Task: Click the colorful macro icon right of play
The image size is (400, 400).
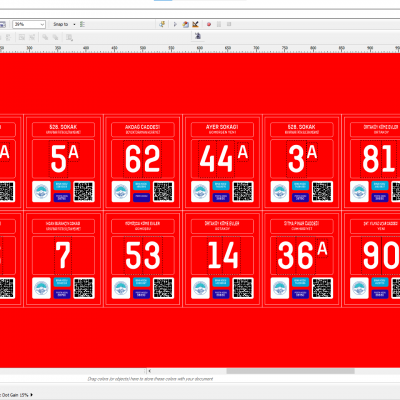Action: (186, 24)
